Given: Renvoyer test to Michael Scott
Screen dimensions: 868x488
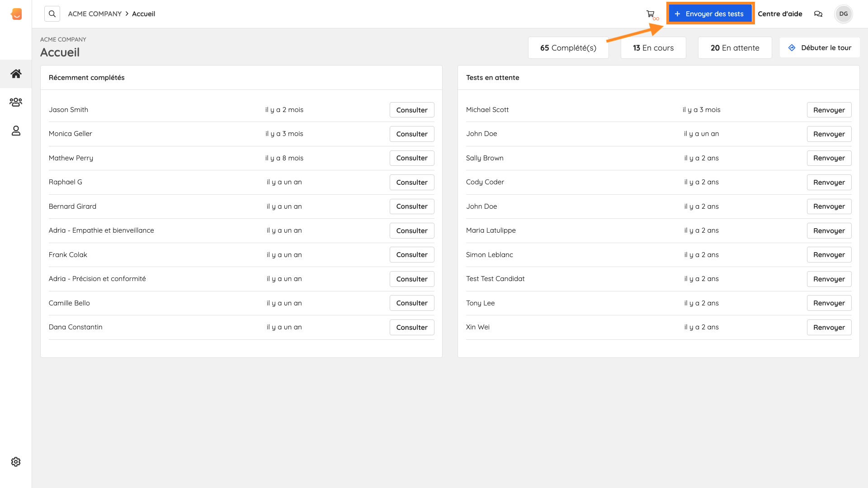Looking at the screenshot, I should [x=829, y=110].
